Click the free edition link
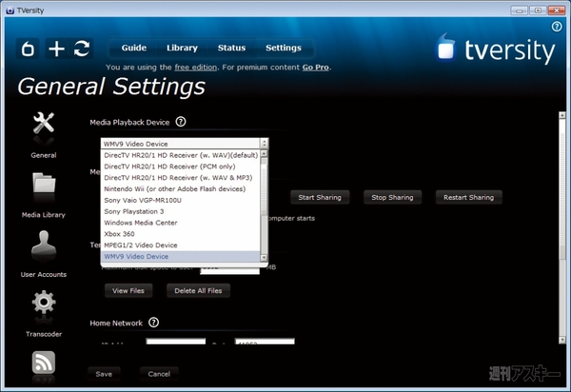 click(195, 68)
